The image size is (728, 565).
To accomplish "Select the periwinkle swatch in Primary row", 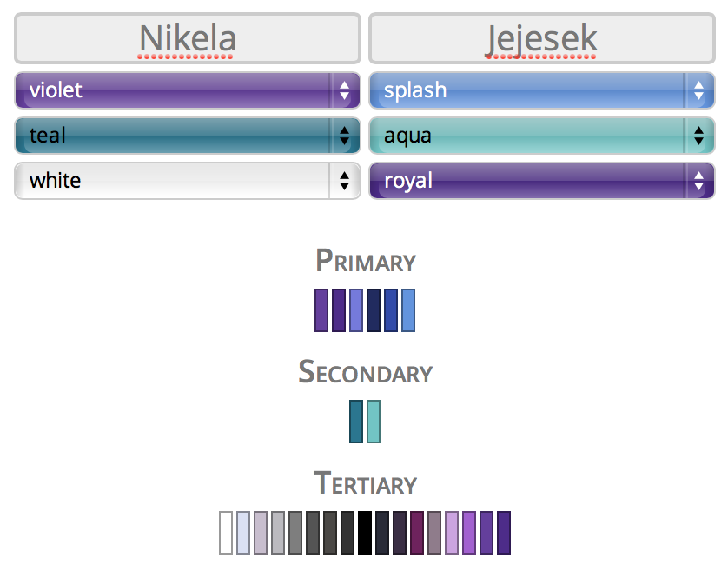I will (356, 310).
